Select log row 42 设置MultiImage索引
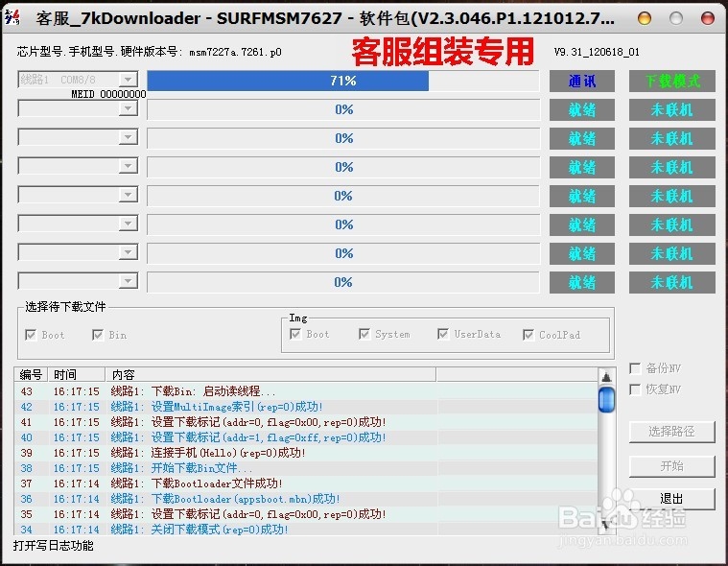 click(x=306, y=407)
